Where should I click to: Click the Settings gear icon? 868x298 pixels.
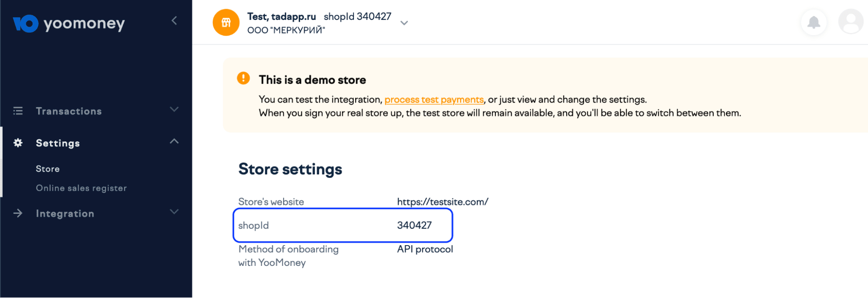[18, 143]
